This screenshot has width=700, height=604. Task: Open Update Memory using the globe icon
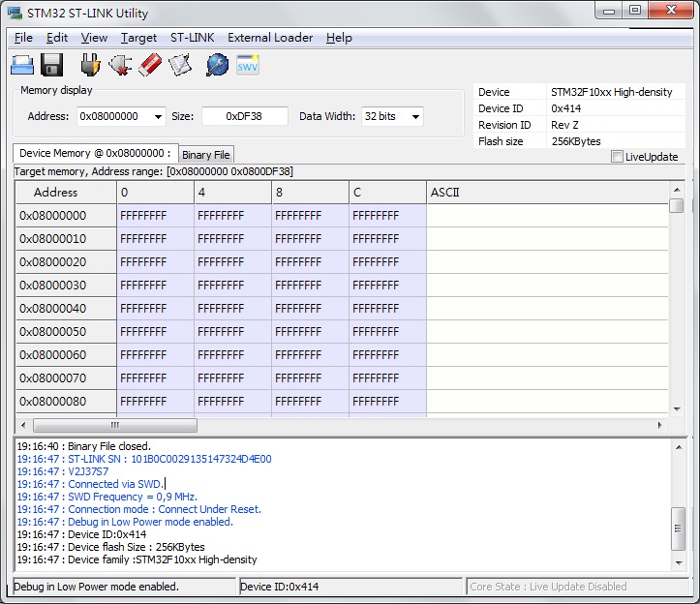click(x=218, y=65)
